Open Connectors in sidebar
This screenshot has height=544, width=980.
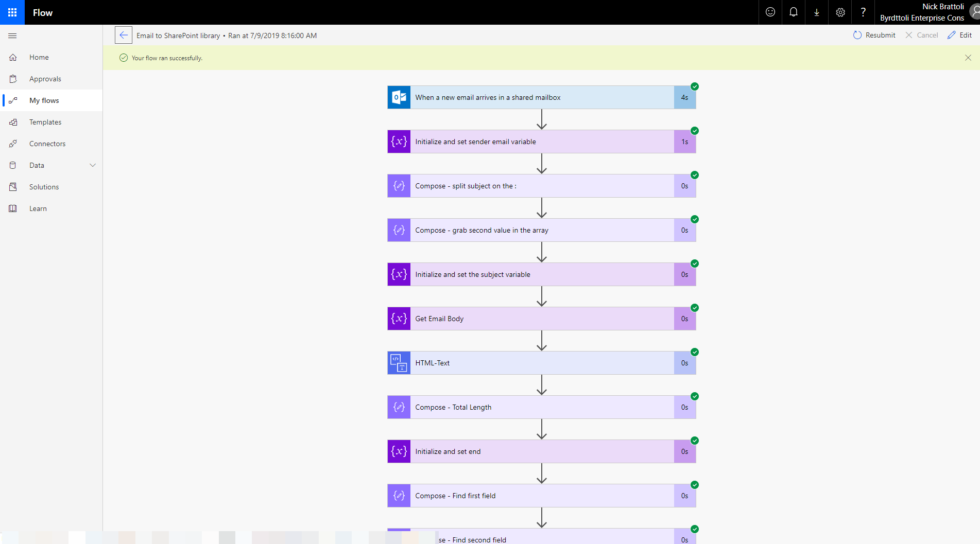tap(51, 144)
